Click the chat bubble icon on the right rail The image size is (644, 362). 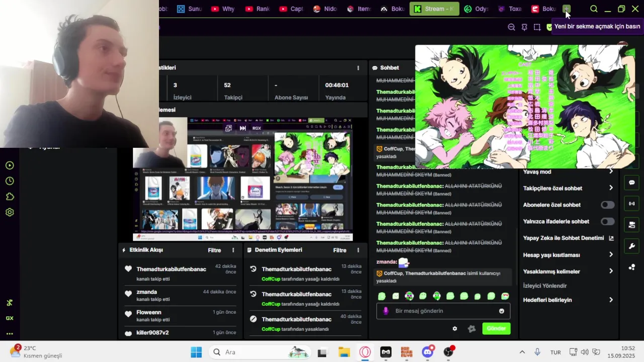(632, 183)
